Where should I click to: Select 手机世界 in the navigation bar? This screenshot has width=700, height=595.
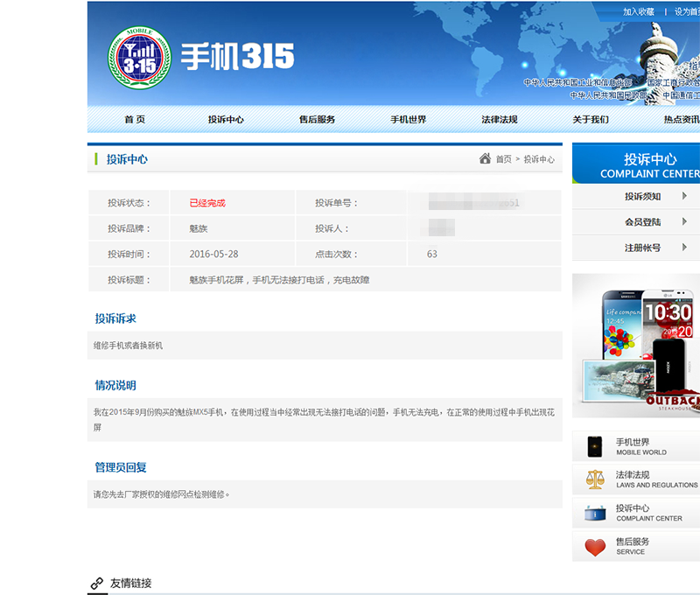pyautogui.click(x=408, y=119)
